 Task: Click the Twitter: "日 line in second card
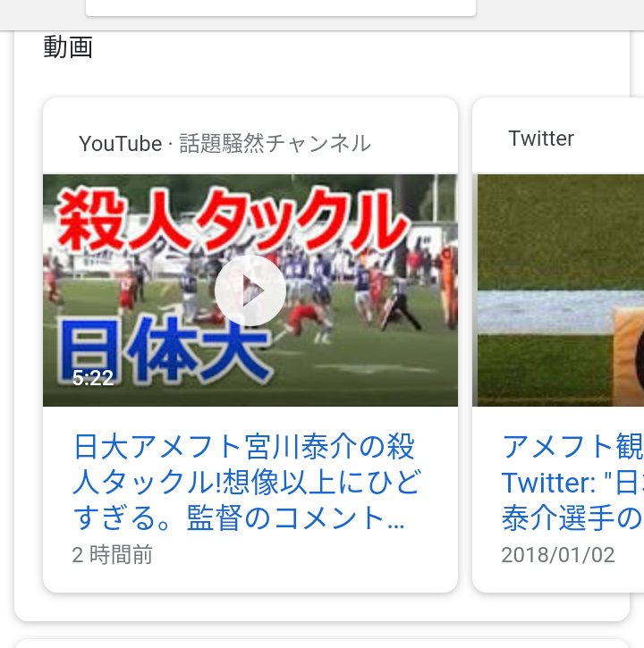(572, 483)
